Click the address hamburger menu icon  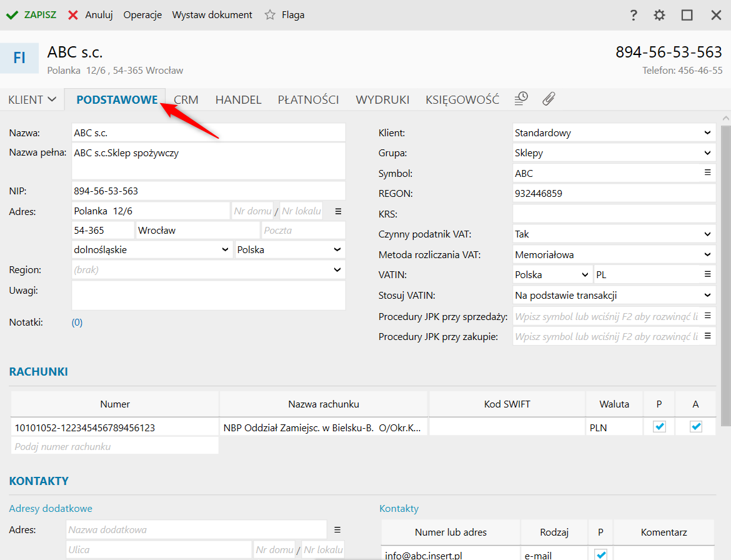tap(339, 211)
